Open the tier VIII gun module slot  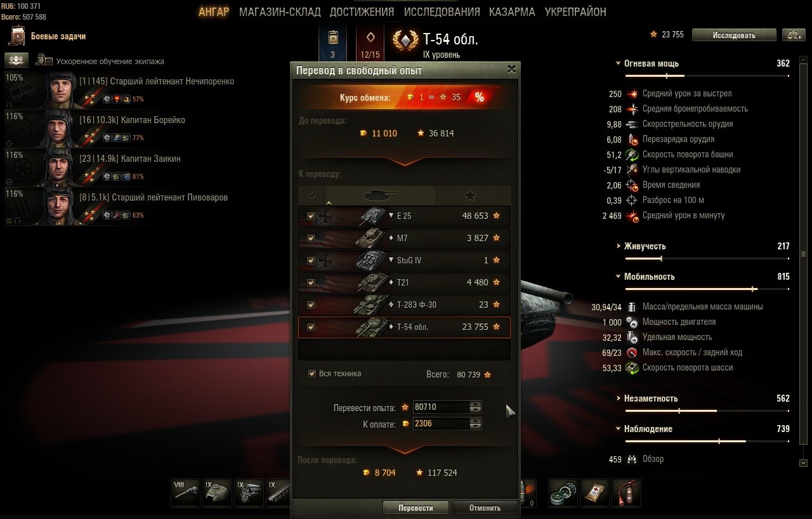[x=185, y=493]
